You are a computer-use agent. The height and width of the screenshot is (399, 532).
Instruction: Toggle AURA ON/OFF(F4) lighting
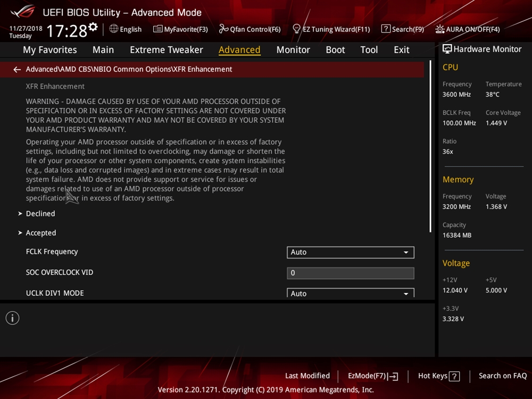(468, 29)
